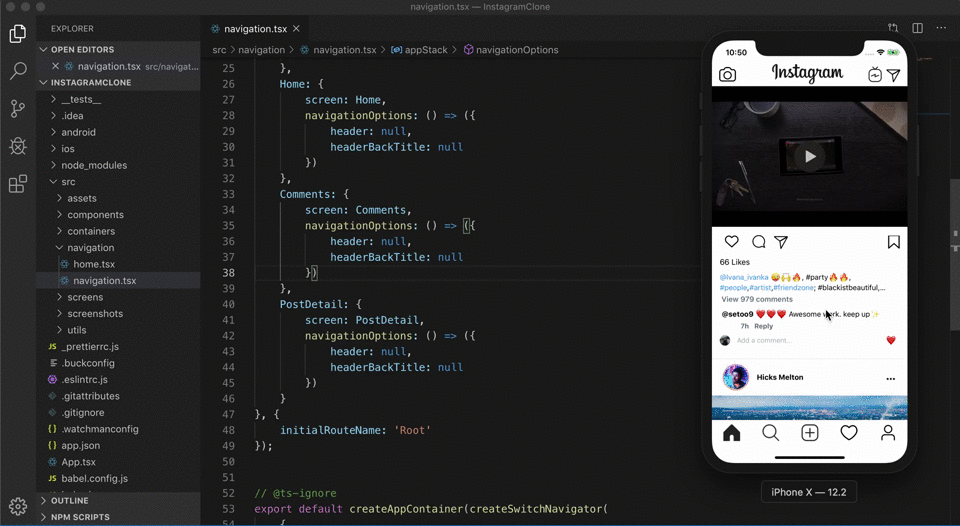This screenshot has width=960, height=526.
Task: Tap the Profile tab in Instagram bottom bar
Action: [x=888, y=433]
